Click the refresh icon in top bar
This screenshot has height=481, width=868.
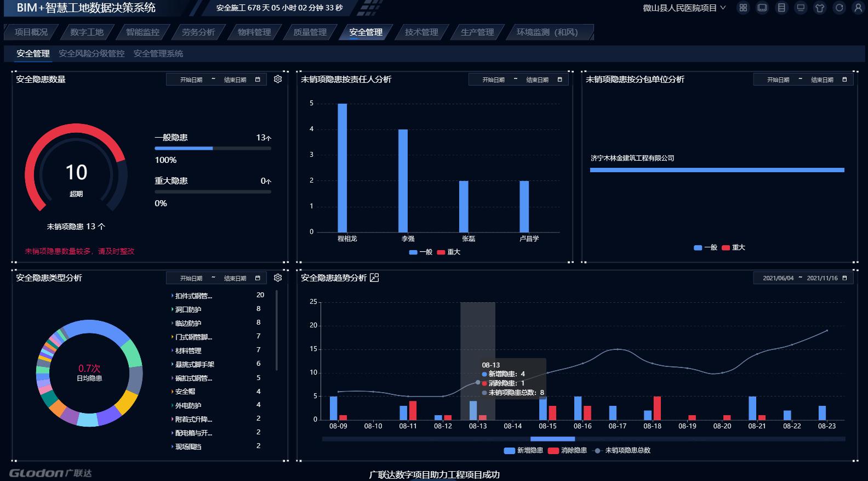[x=839, y=8]
